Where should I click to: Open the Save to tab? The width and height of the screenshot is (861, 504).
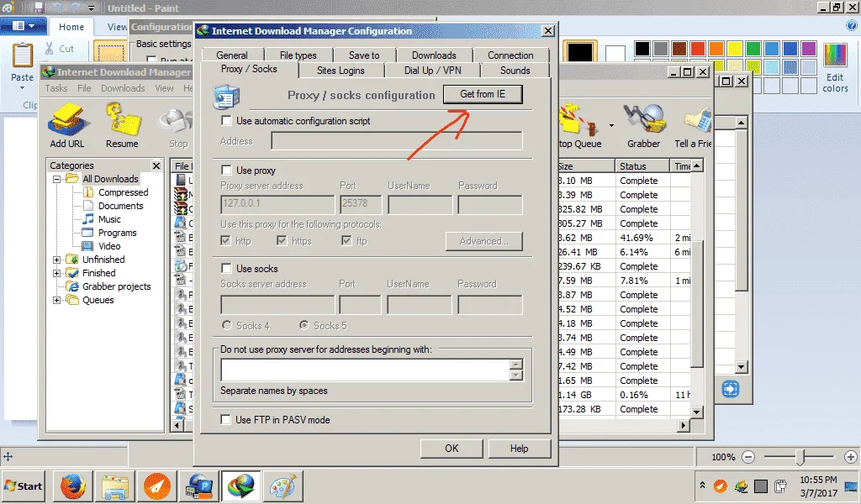click(x=364, y=55)
